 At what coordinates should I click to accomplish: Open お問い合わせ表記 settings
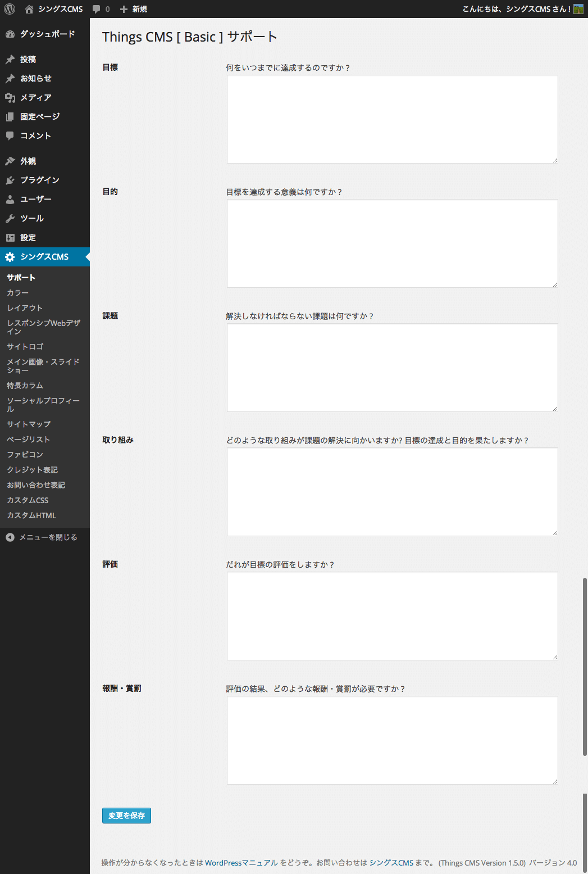pos(45,485)
